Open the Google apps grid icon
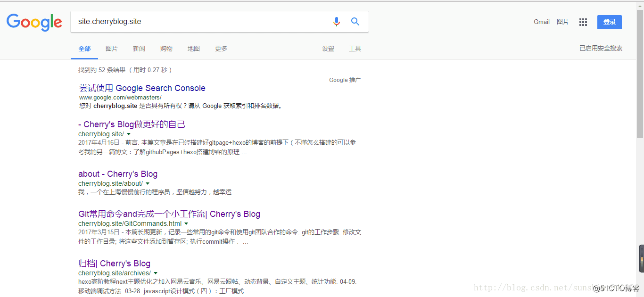Screen dimensions: 644x297 point(583,22)
